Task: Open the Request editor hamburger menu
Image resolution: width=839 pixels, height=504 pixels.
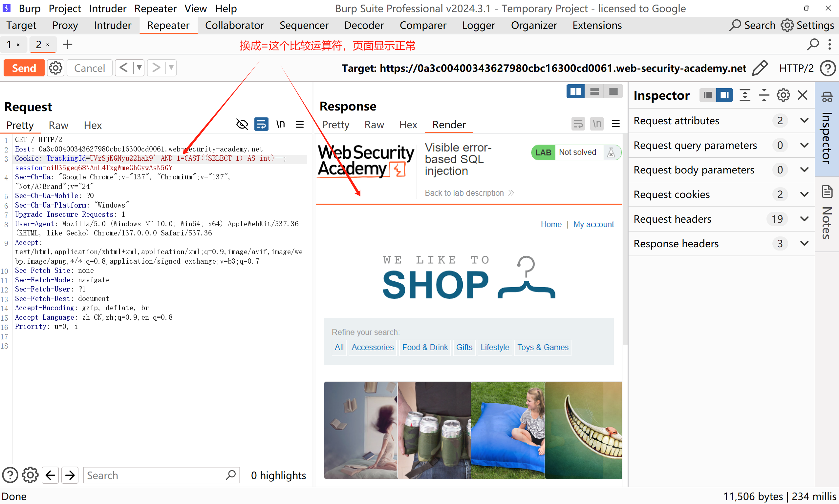Action: point(299,124)
